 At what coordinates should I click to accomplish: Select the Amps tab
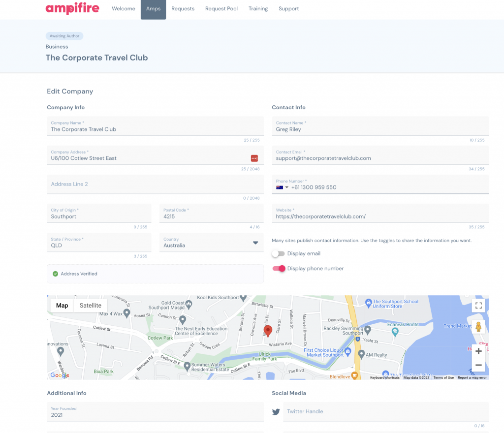pyautogui.click(x=154, y=9)
